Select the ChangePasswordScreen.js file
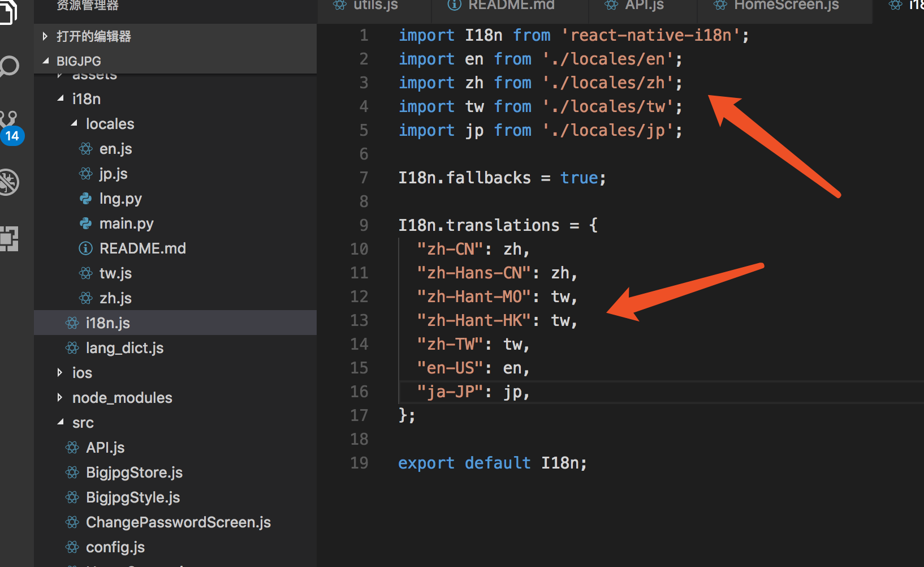 178,522
